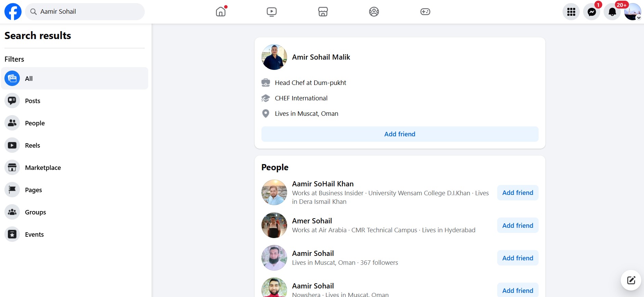Open the Gaming controller icon
644x297 pixels.
tap(425, 12)
